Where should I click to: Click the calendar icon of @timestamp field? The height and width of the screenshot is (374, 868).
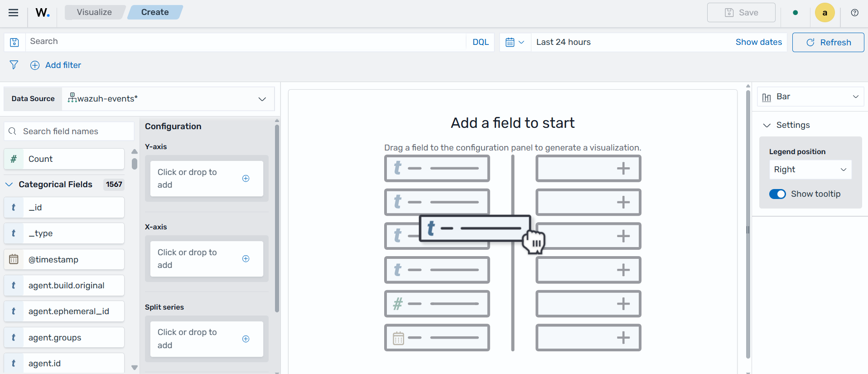(x=14, y=259)
